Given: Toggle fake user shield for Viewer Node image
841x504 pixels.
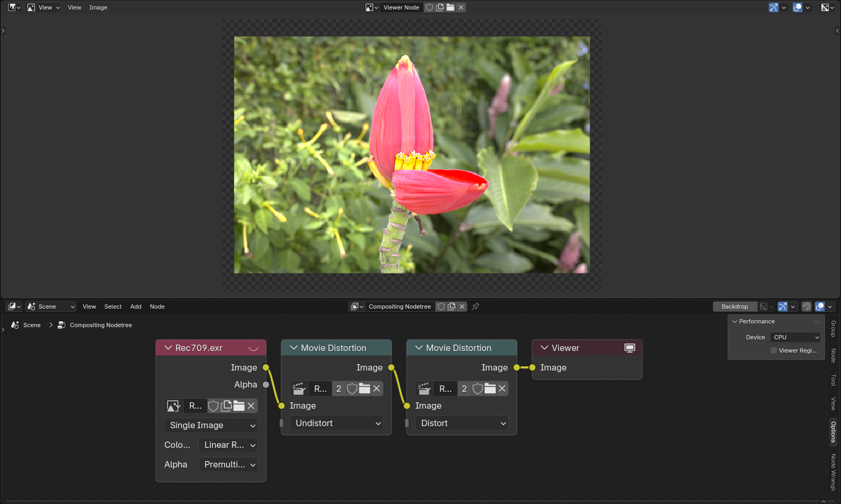Looking at the screenshot, I should tap(430, 7).
